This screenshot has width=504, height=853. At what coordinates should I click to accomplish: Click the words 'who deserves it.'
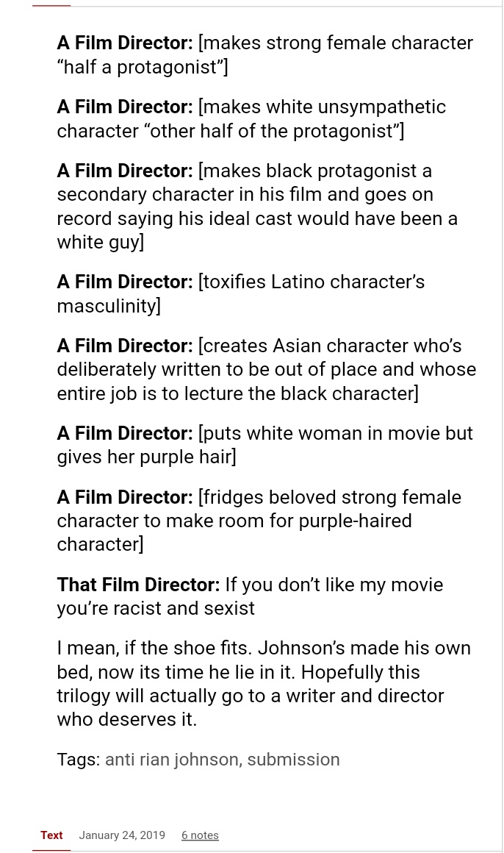pos(126,719)
